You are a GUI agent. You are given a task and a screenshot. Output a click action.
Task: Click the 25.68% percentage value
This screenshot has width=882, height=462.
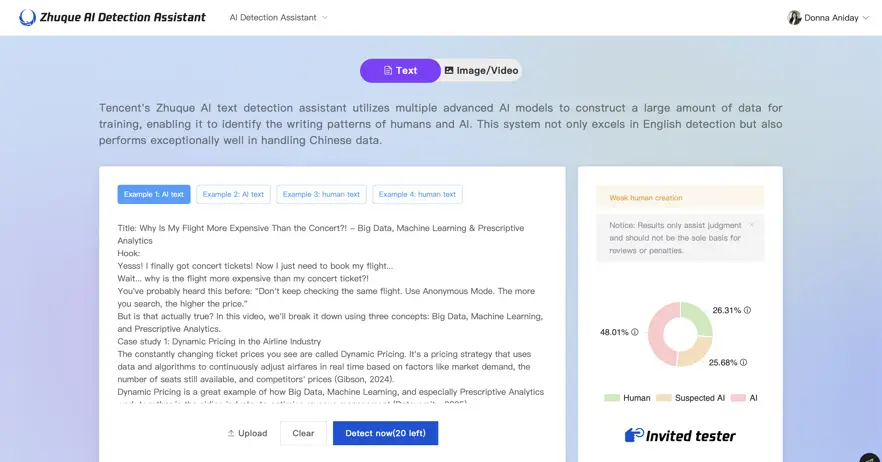coord(723,362)
